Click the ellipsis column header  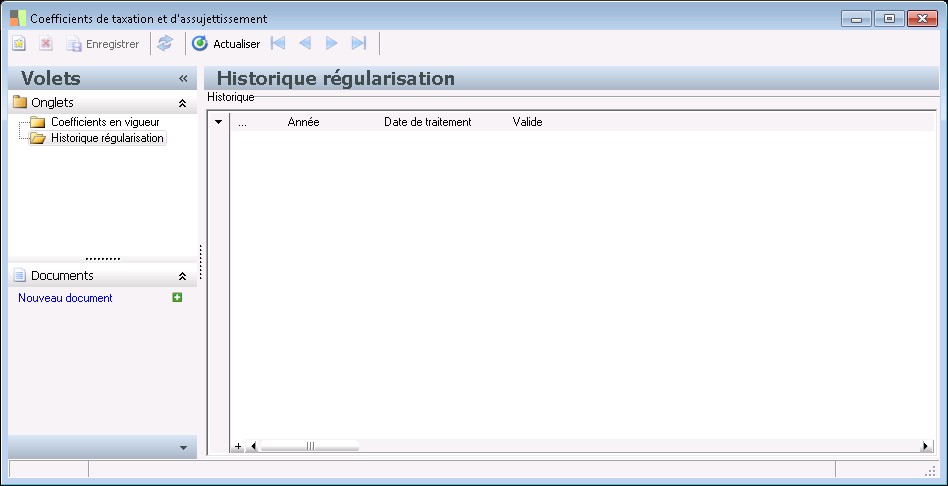click(x=242, y=123)
